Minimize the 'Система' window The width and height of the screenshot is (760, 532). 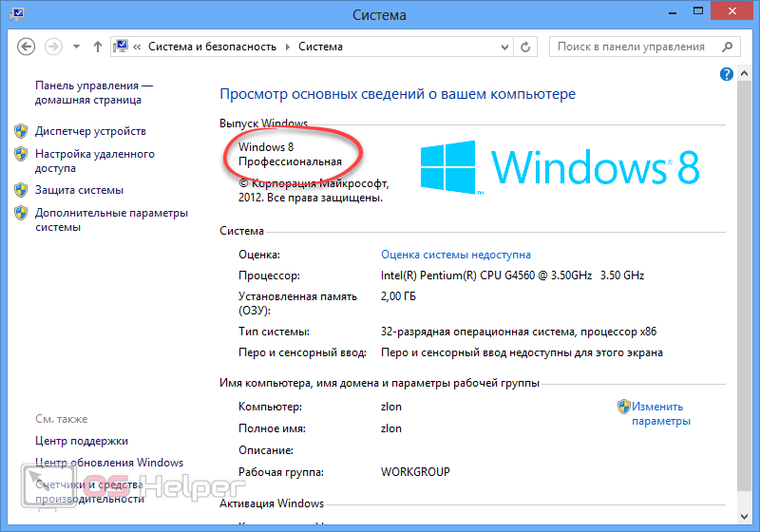(673, 11)
